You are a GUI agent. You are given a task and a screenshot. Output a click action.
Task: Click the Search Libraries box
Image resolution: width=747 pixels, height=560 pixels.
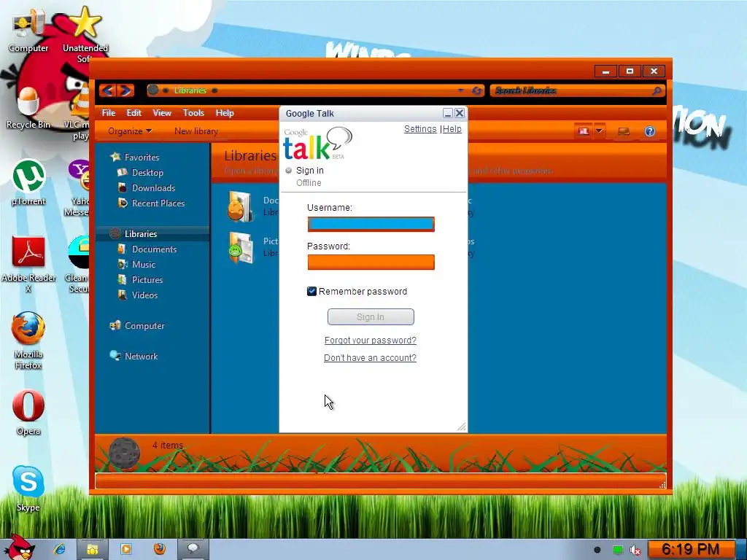point(578,90)
